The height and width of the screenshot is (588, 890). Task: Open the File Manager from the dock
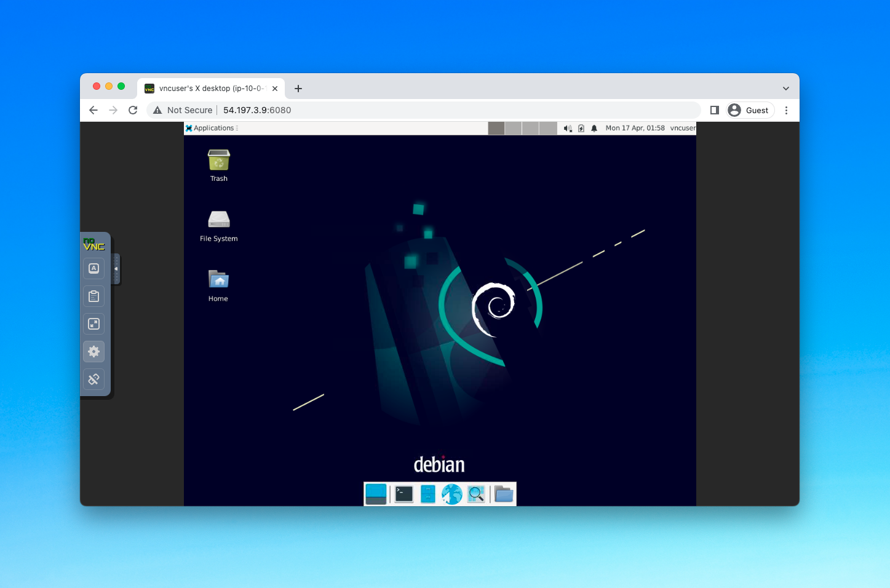tap(428, 494)
